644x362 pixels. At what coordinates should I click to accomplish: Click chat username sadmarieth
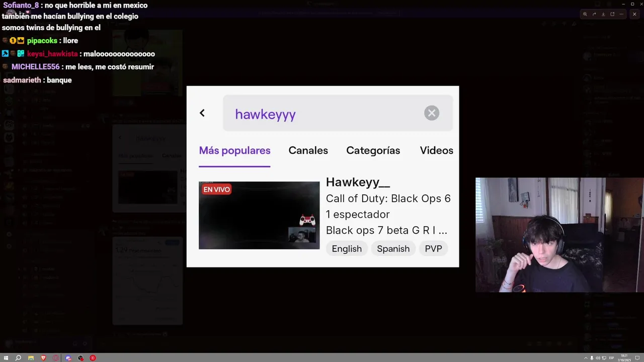point(22,80)
